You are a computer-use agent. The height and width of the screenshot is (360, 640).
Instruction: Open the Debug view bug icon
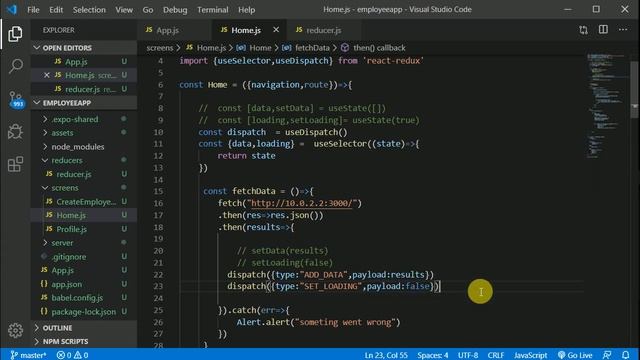click(x=15, y=131)
